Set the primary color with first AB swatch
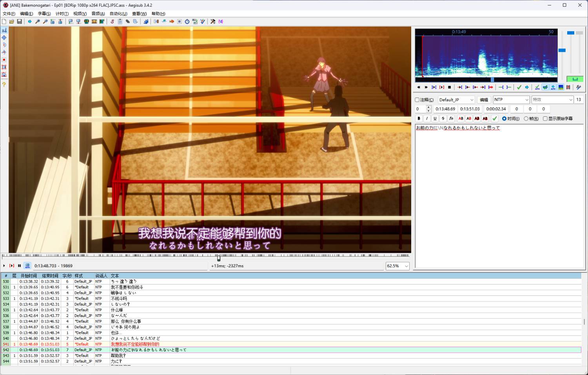 (x=461, y=118)
